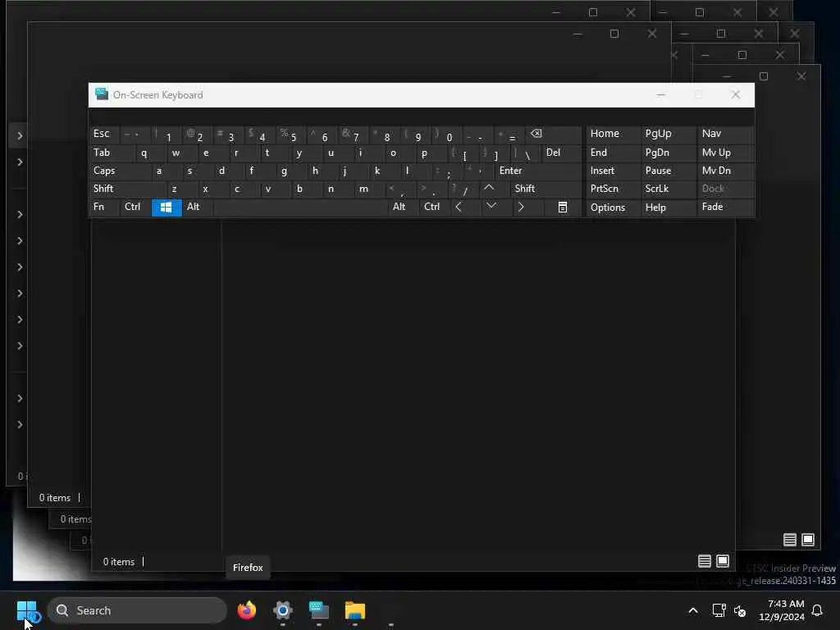
Task: Open Firefox from the taskbar
Action: tap(247, 610)
